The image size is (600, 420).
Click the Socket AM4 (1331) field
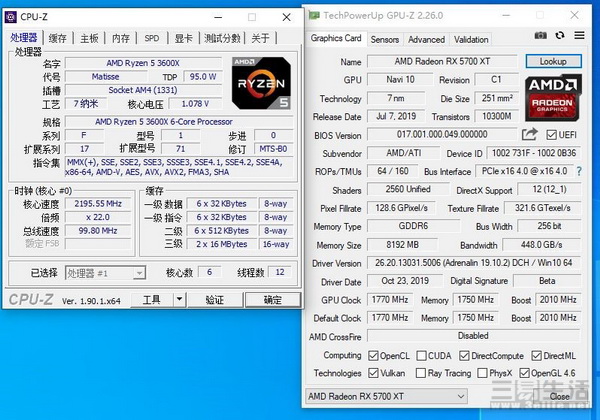[x=143, y=90]
